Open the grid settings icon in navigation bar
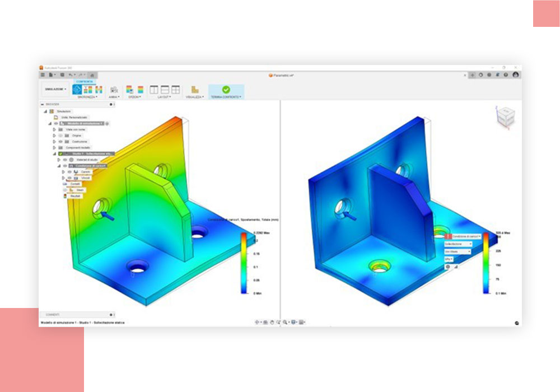Screen dimensions: 560x392 click(x=302, y=322)
